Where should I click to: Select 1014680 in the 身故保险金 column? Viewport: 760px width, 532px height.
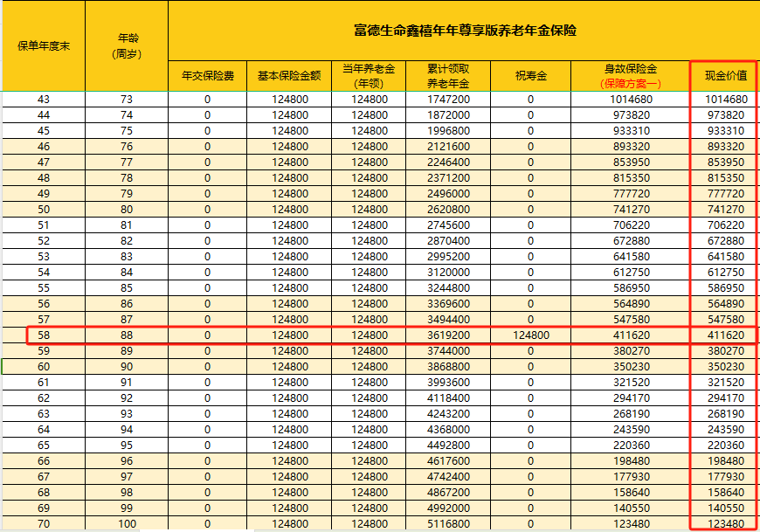(631, 100)
